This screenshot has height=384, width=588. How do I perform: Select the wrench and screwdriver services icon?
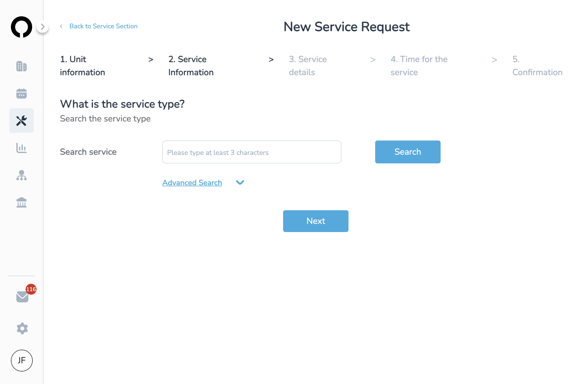click(22, 121)
